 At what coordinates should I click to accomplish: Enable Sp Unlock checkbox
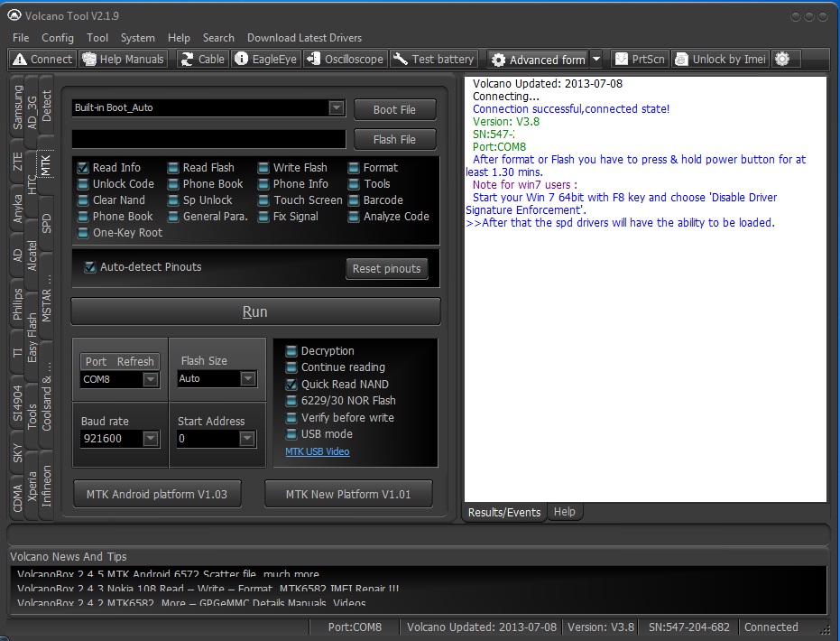172,200
